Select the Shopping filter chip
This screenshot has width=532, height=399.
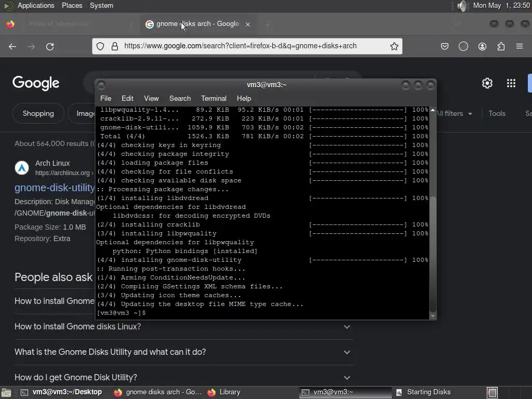pyautogui.click(x=38, y=113)
